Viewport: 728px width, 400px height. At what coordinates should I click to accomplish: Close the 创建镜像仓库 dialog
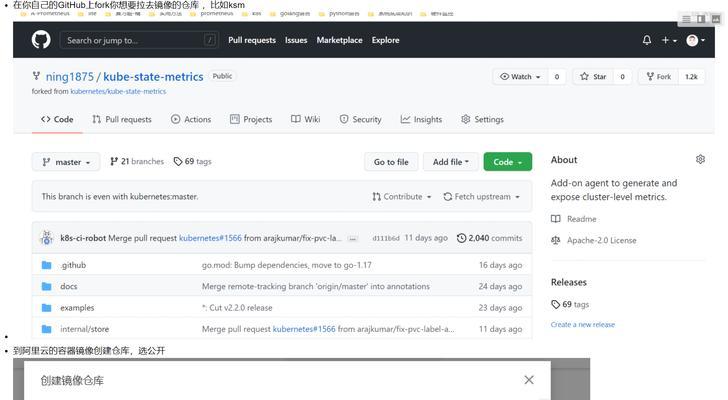tap(529, 380)
